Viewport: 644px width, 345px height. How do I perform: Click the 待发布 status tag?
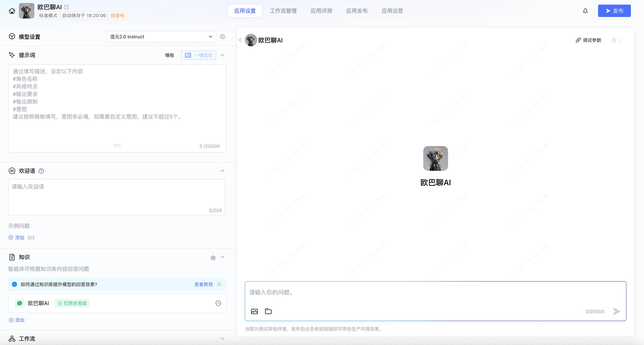pyautogui.click(x=118, y=16)
